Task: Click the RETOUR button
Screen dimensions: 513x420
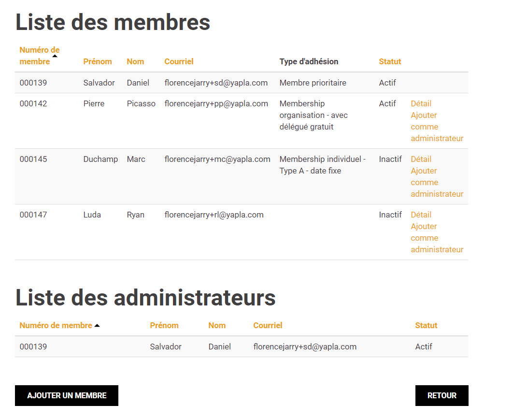Action: pyautogui.click(x=442, y=395)
